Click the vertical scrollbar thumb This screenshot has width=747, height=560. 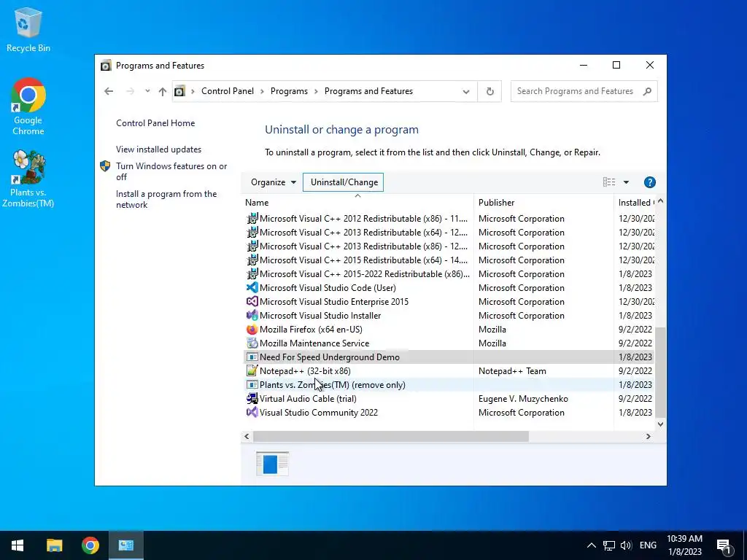point(660,372)
